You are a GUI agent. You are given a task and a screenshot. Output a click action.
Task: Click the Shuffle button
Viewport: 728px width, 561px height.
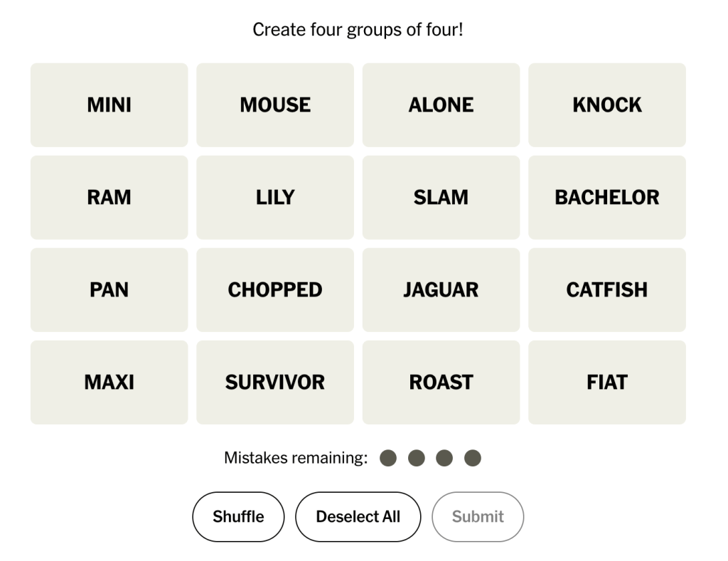[x=238, y=517]
